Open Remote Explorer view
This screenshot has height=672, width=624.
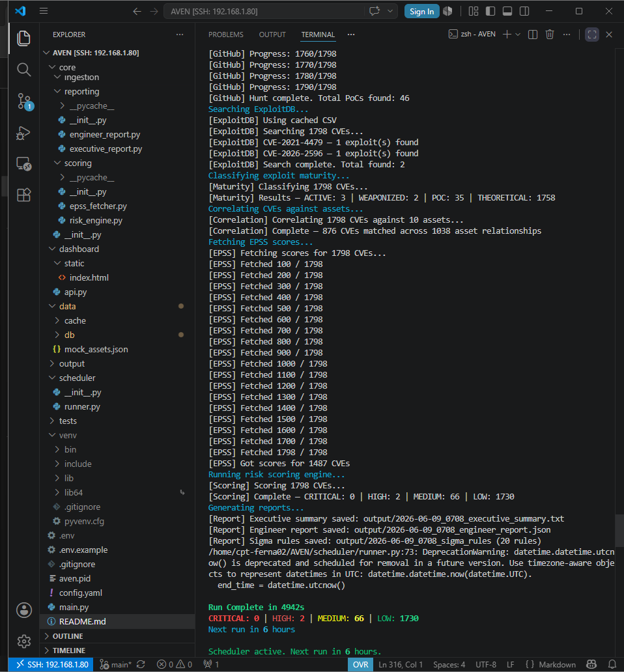pos(23,163)
